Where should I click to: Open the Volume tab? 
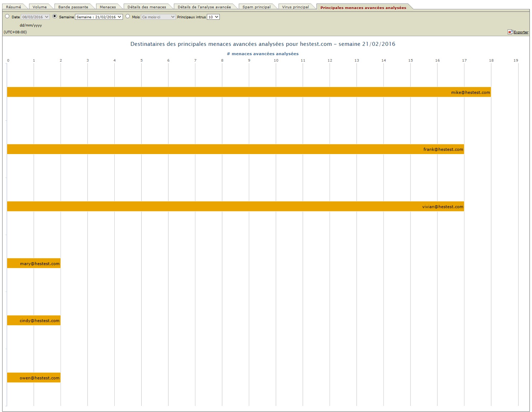click(39, 7)
